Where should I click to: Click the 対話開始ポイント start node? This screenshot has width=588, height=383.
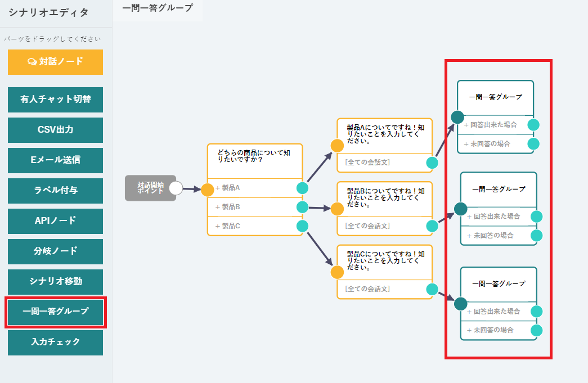[150, 188]
